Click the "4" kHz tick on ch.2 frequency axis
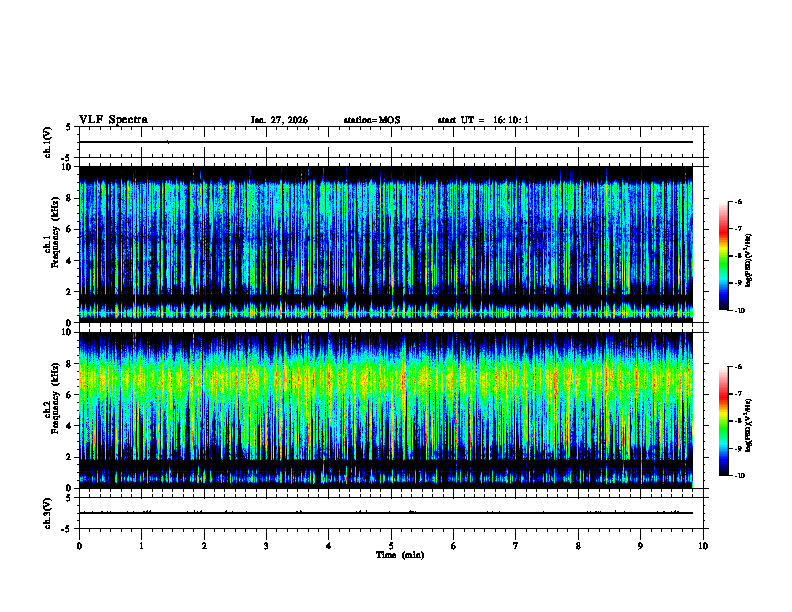Screen dimensions: 792x612 tap(70, 426)
